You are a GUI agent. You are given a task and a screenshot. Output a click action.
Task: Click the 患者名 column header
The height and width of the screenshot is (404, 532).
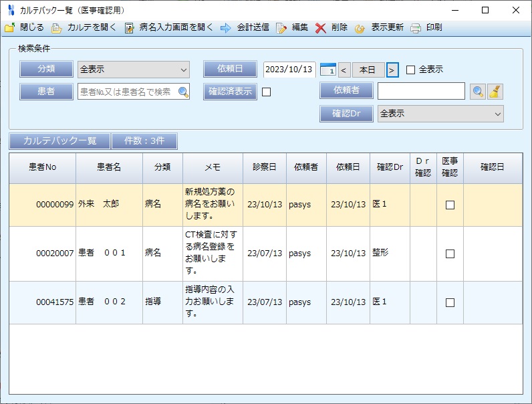tap(109, 167)
